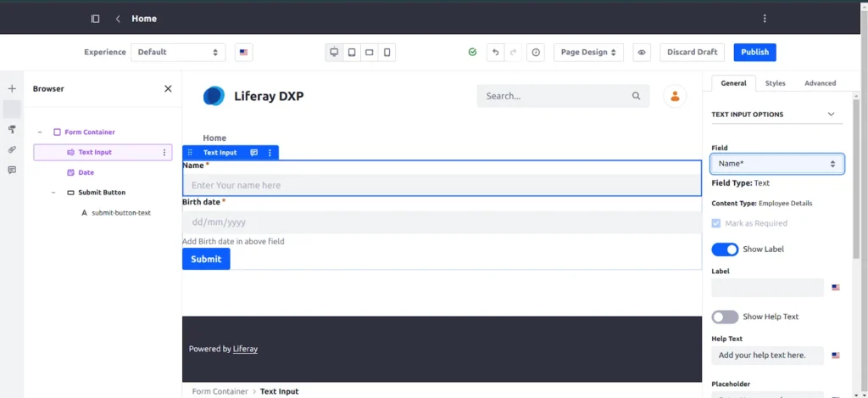This screenshot has height=398, width=868.
Task: Redo the last undone change
Action: tap(513, 52)
